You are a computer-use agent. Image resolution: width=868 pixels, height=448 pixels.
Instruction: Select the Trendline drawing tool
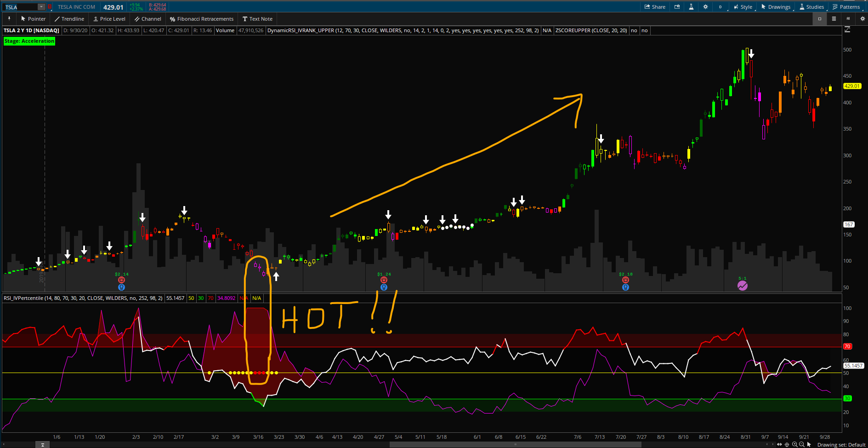[69, 19]
